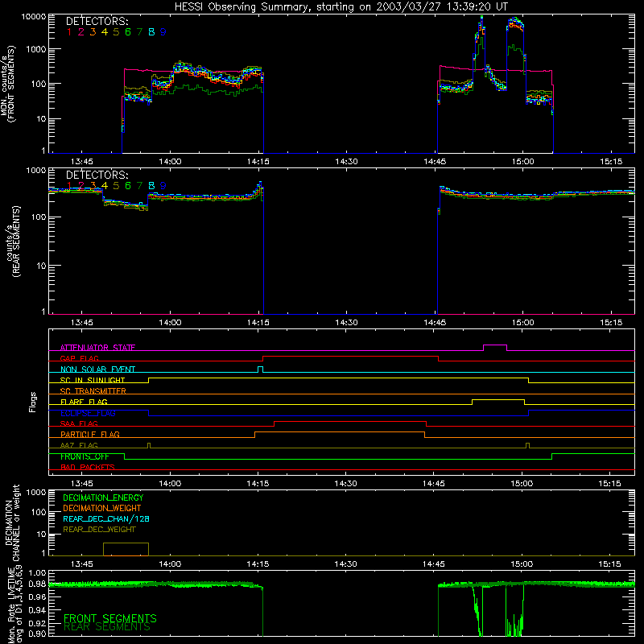Click the SC_TRANSMITTER flag label
The width and height of the screenshot is (644, 644).
pos(93,390)
